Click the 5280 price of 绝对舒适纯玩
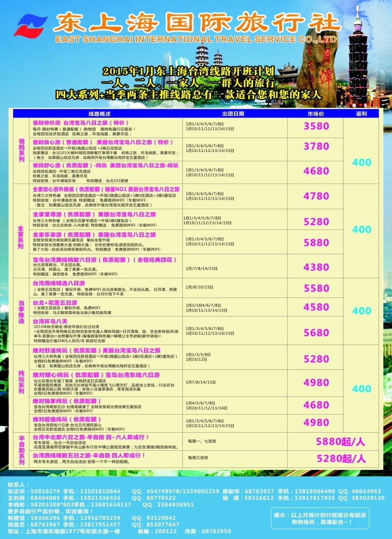This screenshot has width=392, height=539. (x=317, y=359)
